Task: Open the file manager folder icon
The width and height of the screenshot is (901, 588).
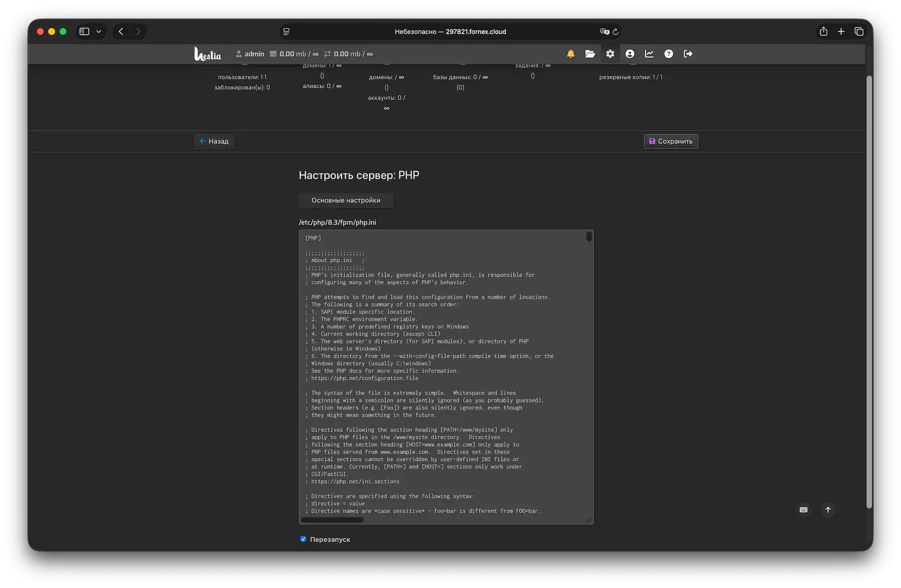Action: (590, 54)
